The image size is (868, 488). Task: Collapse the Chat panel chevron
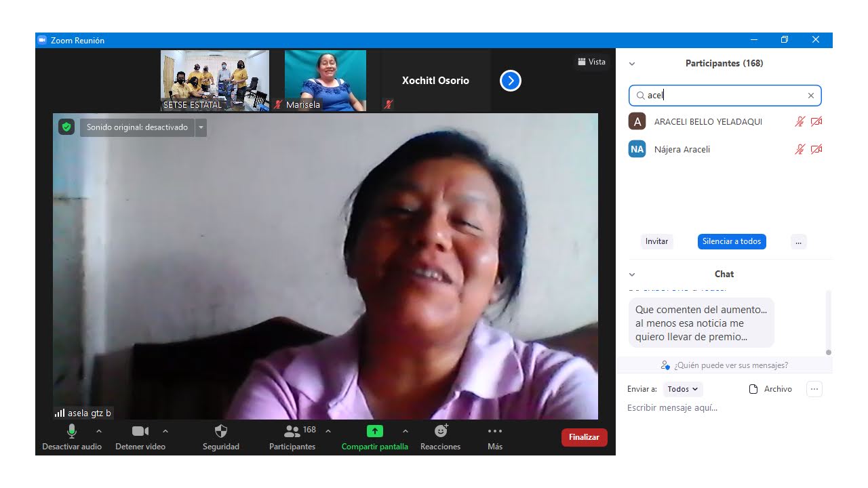click(x=632, y=274)
